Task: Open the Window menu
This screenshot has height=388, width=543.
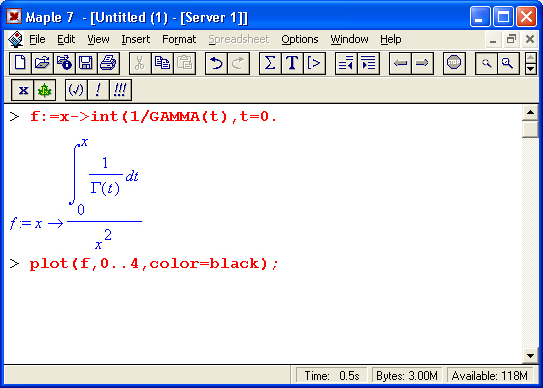Action: click(349, 39)
